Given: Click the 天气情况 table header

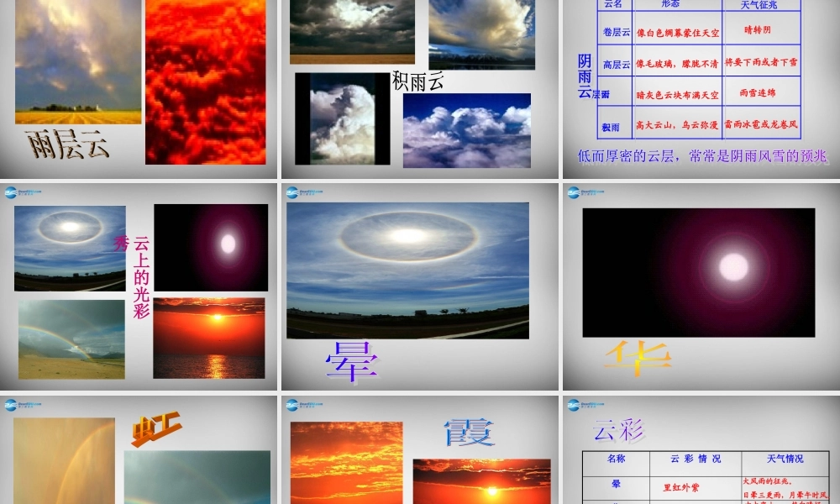Looking at the screenshot, I should click(x=785, y=459).
